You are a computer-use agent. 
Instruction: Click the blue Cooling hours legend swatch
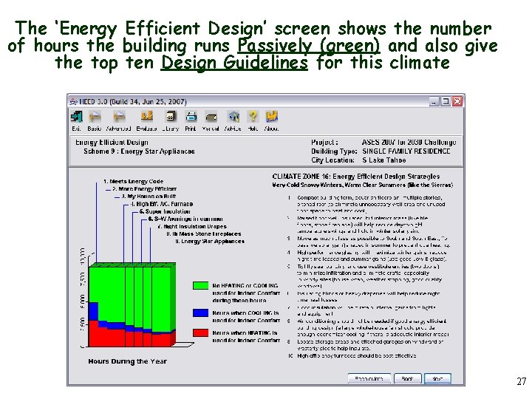(200, 313)
